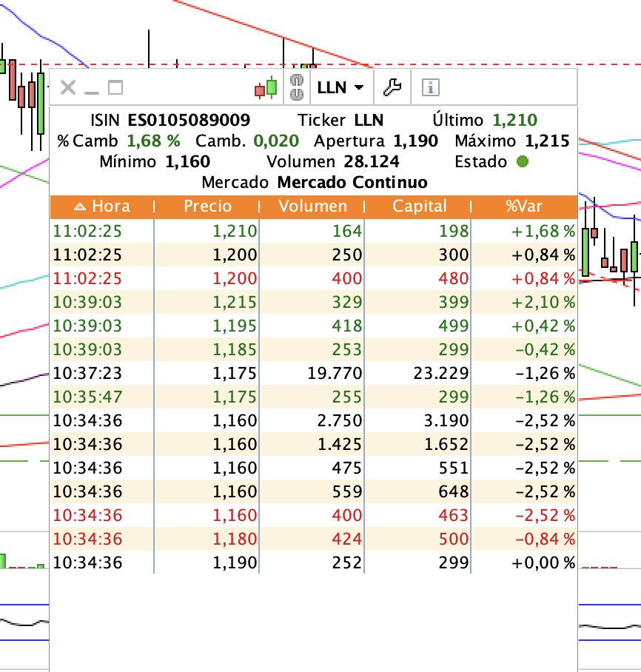Image resolution: width=641 pixels, height=672 pixels.
Task: Click the sort arrow beside Hora
Action: tap(80, 207)
